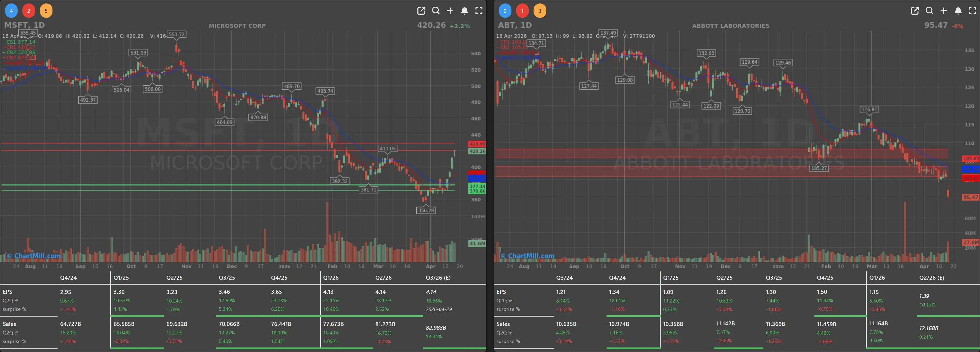Click CS2 370.86 legend entry
Screen dimensions: 980x352
19,52
